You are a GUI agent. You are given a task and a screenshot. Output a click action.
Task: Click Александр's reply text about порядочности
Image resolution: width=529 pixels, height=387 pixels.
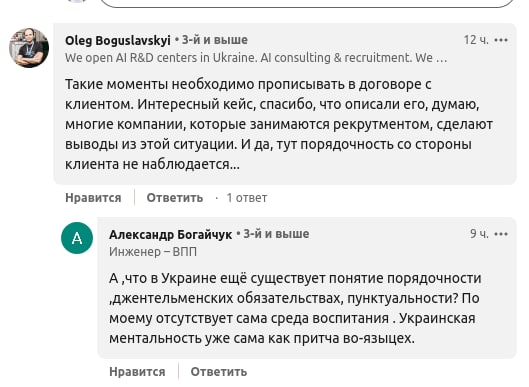[295, 308]
